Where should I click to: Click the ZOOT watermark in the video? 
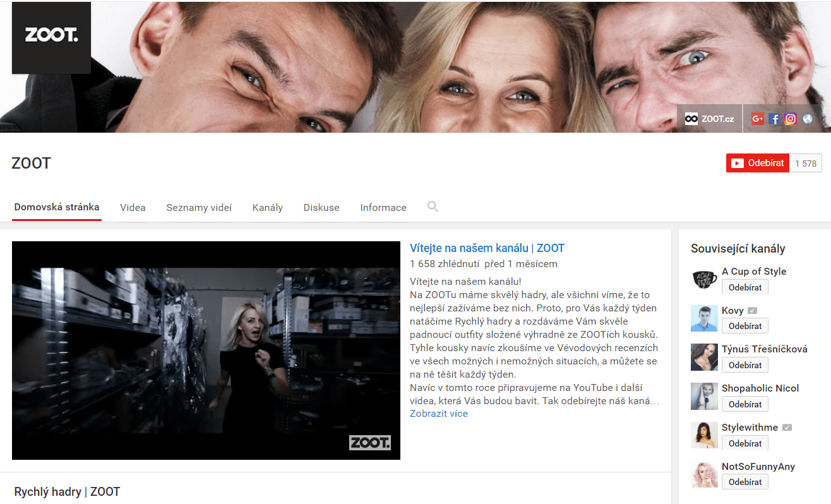(370, 443)
